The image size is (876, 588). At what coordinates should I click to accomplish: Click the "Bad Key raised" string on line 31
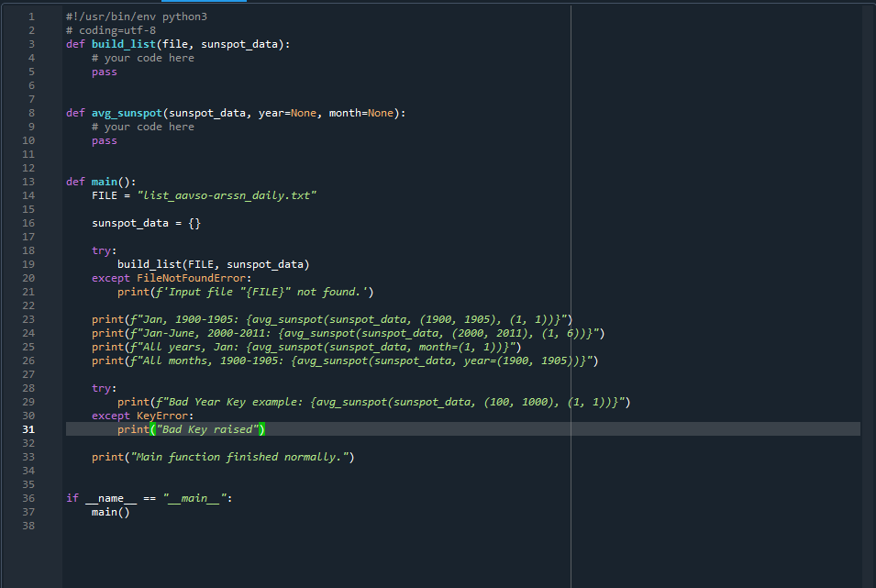tap(207, 429)
